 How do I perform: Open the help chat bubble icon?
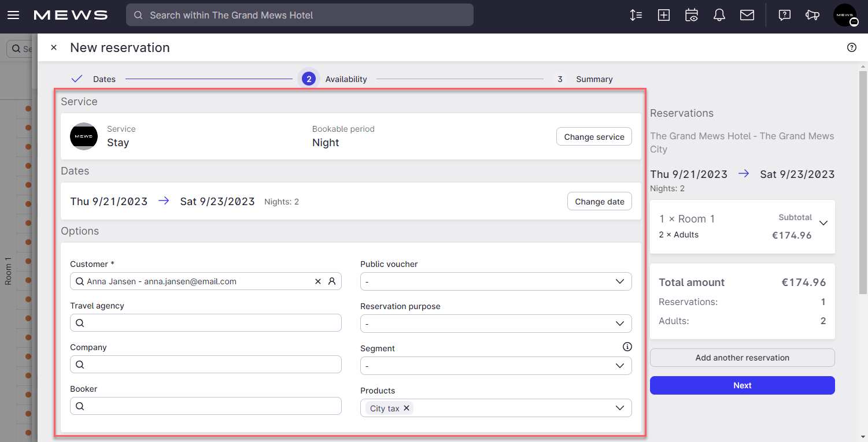click(784, 15)
